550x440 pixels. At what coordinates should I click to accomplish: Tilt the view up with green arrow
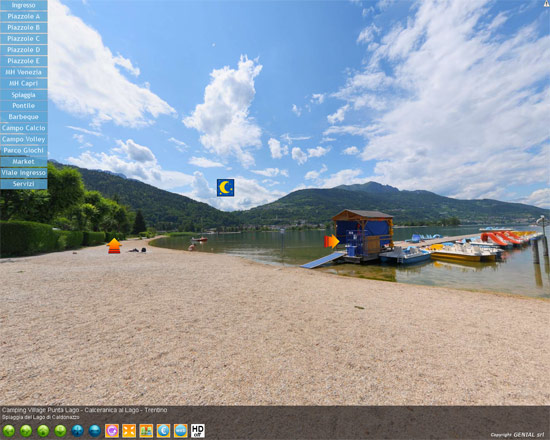pyautogui.click(x=43, y=431)
